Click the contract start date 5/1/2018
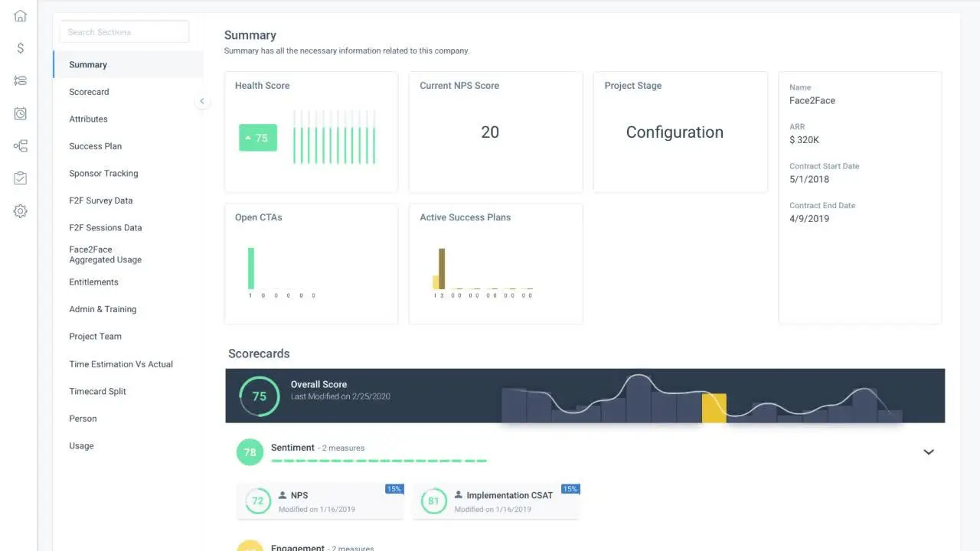The width and height of the screenshot is (980, 551). tap(809, 179)
